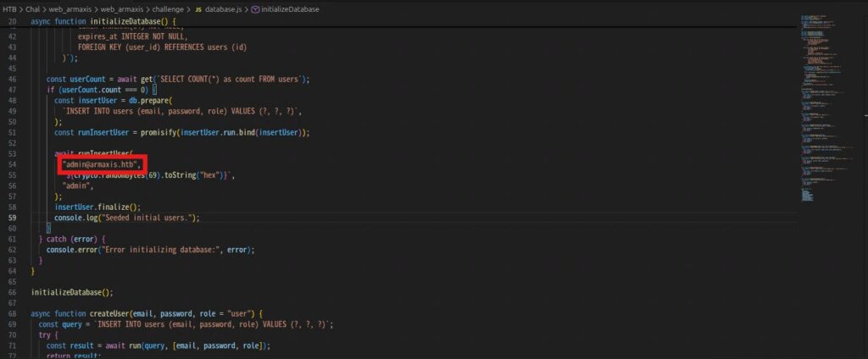Click line number 66 in gutter
The width and height of the screenshot is (868, 359).
point(12,292)
